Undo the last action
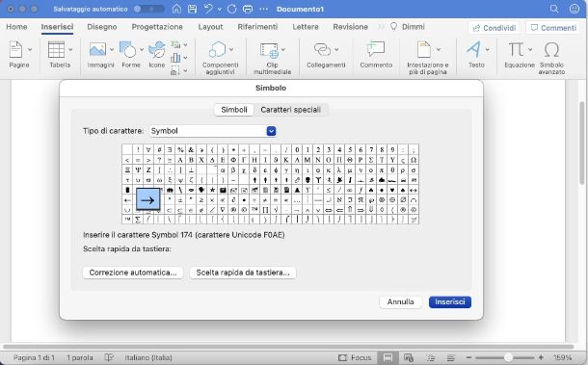The image size is (588, 365). pos(208,9)
